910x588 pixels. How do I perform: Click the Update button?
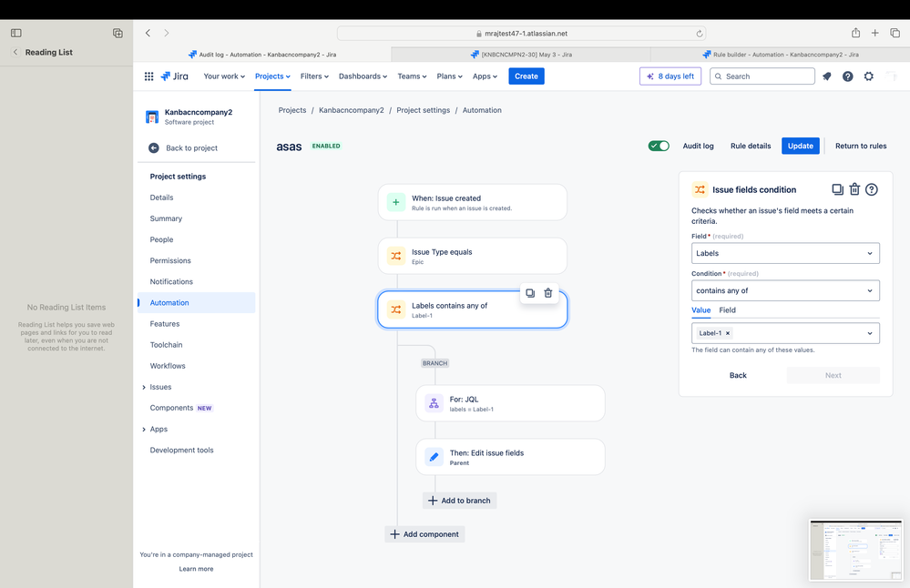click(801, 146)
